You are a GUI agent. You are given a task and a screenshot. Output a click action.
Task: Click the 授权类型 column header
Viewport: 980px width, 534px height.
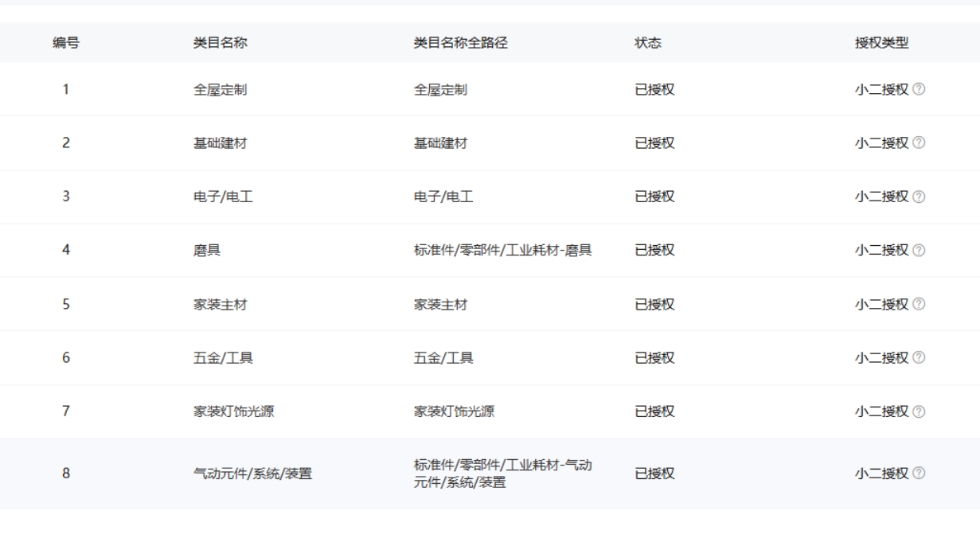click(x=881, y=43)
